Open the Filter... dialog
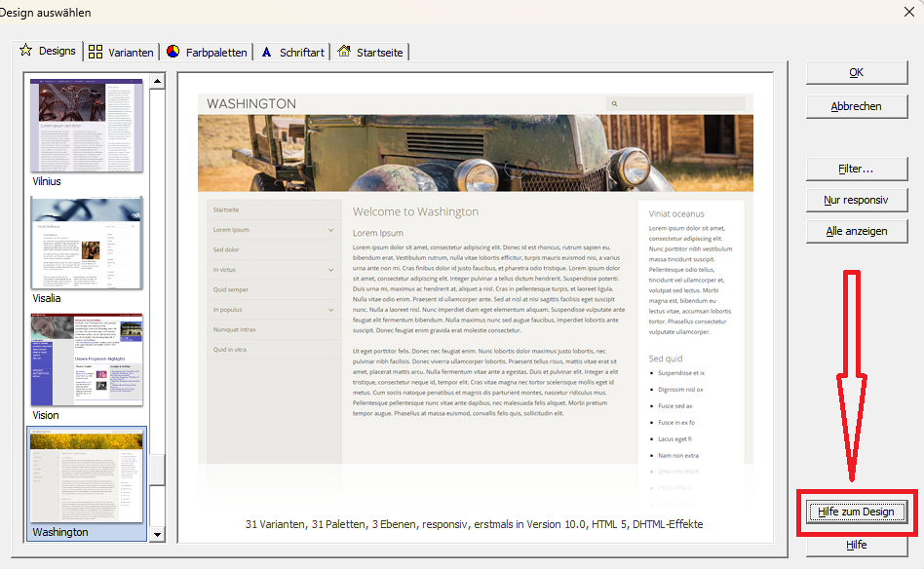Image resolution: width=924 pixels, height=569 pixels. pyautogui.click(x=856, y=169)
